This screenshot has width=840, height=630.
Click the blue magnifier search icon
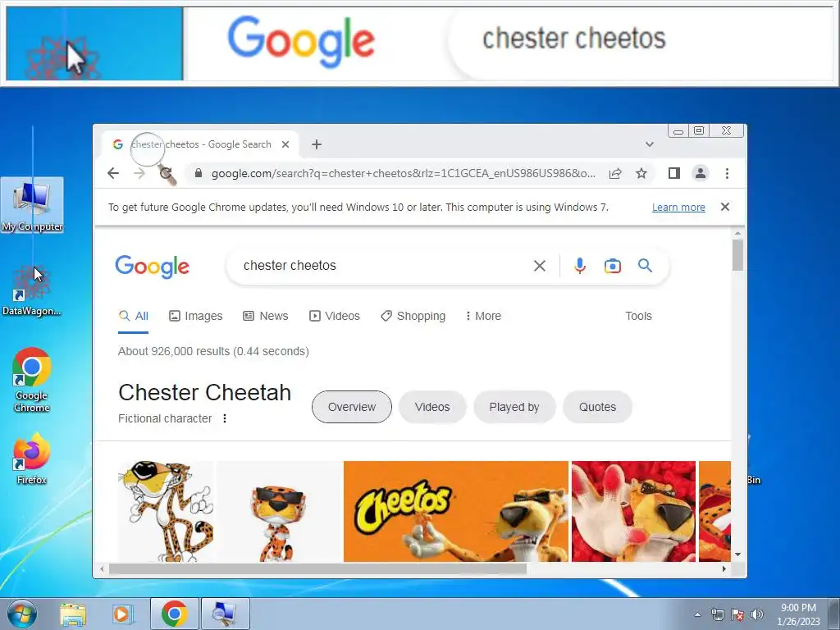(x=645, y=265)
